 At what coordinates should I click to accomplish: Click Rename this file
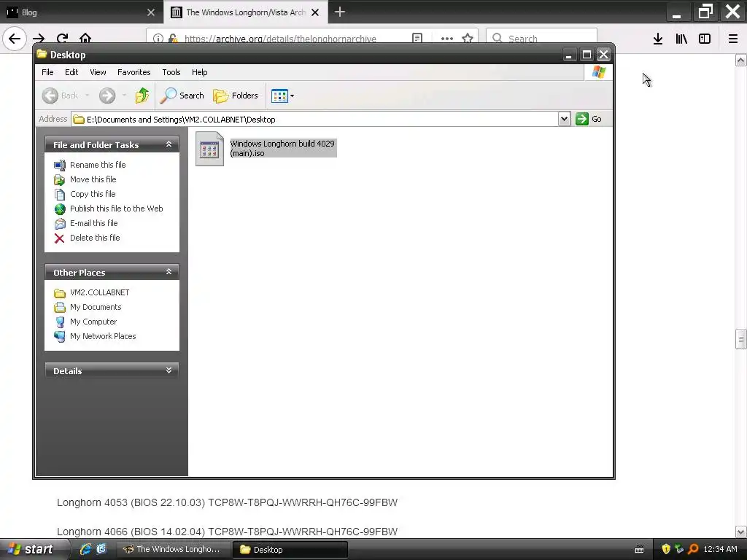pos(98,165)
